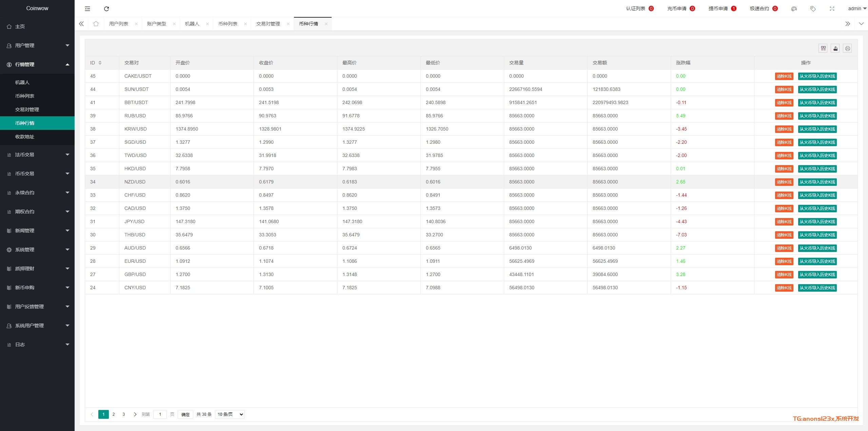Open the theme palette icon
868x431 pixels.
point(794,9)
